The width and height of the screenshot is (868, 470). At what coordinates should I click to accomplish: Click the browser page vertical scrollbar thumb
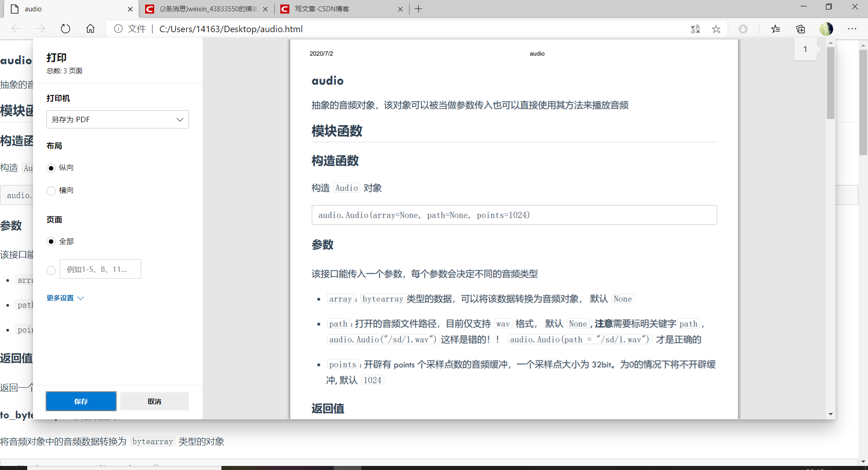[x=863, y=102]
